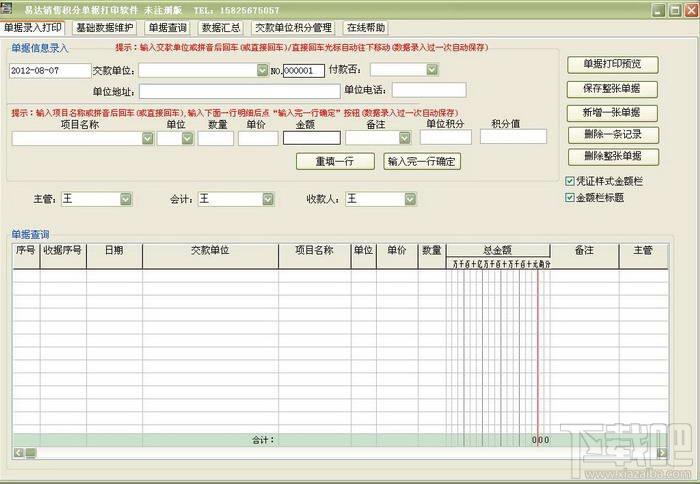Screen dimensions: 700x484
Task: Click 输入完一行确定 button
Action: point(422,161)
